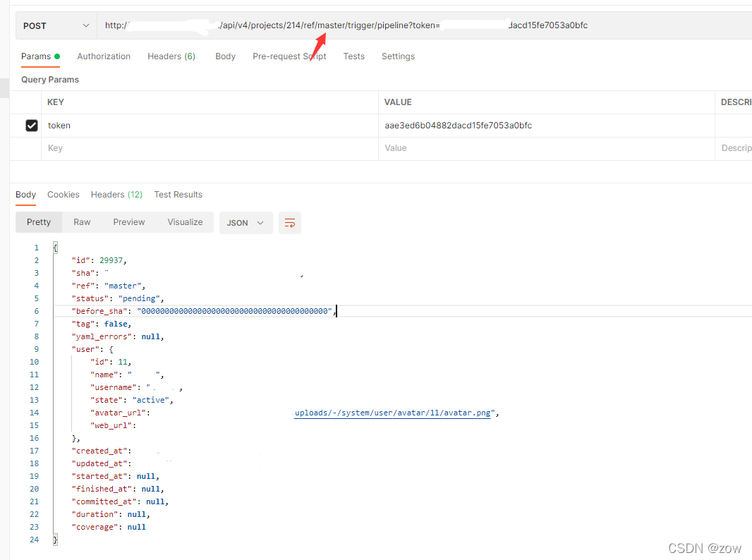The image size is (752, 560).
Task: Open the Visualize response view
Action: pos(185,221)
